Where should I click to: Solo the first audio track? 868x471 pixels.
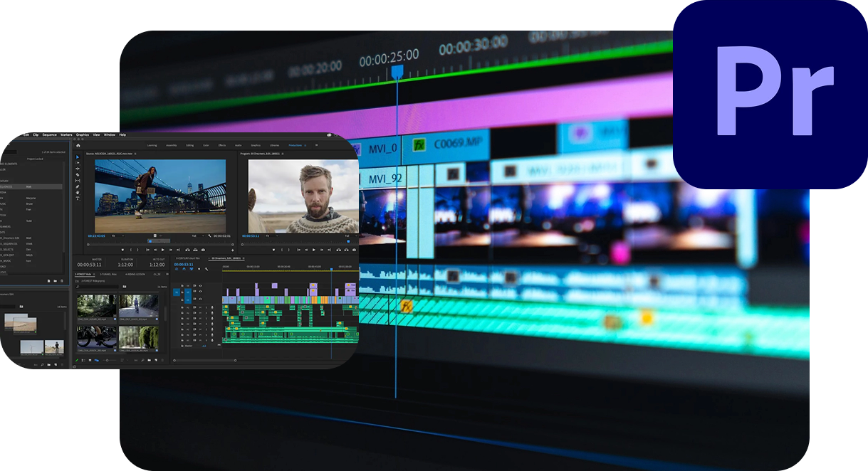tap(206, 307)
